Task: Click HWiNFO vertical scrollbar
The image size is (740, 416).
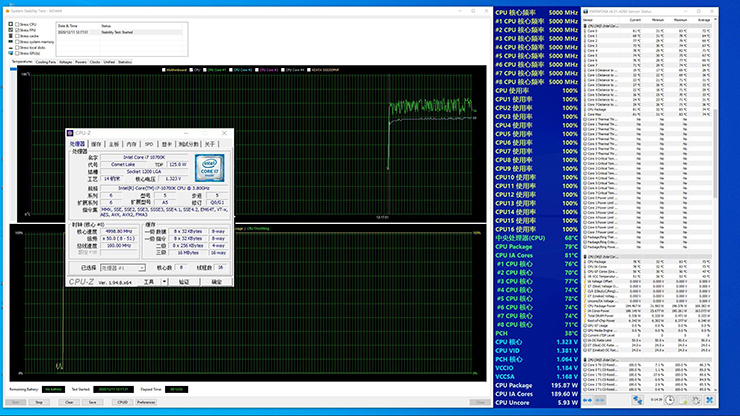Action: coord(715,153)
